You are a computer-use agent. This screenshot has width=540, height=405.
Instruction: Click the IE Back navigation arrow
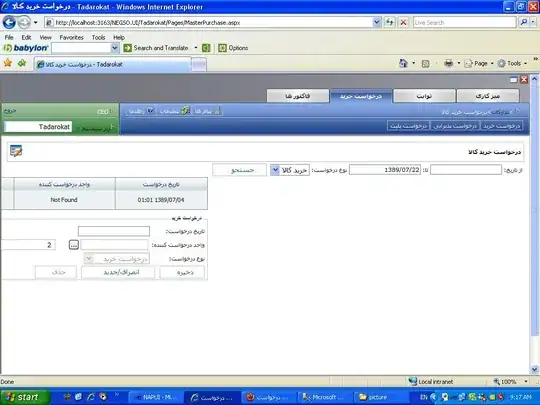pos(9,23)
